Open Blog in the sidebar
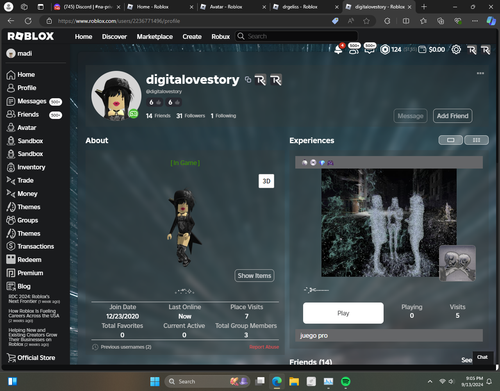This screenshot has width=500, height=391. pos(18,286)
